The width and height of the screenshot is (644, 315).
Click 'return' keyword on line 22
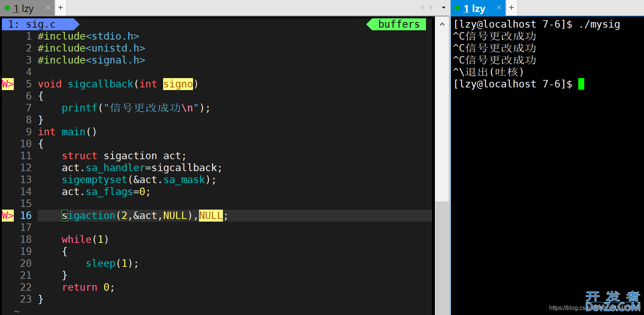[80, 287]
